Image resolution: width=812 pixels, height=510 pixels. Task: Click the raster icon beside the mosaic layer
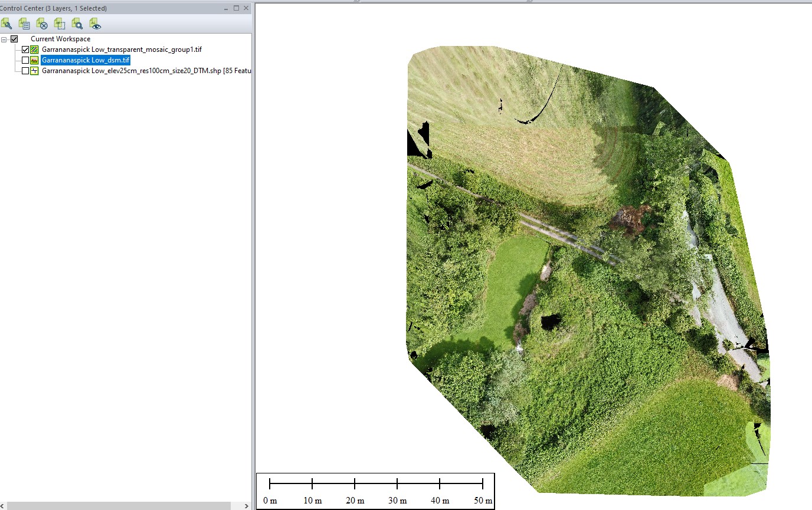pyautogui.click(x=35, y=50)
